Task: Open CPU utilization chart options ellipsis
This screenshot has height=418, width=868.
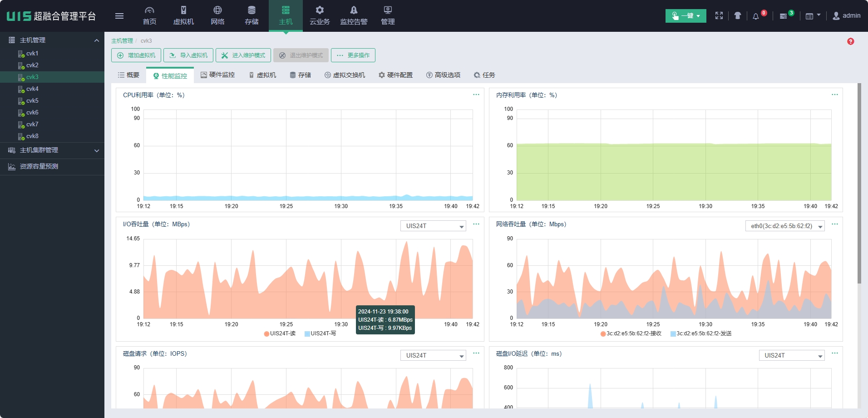Action: 476,95
